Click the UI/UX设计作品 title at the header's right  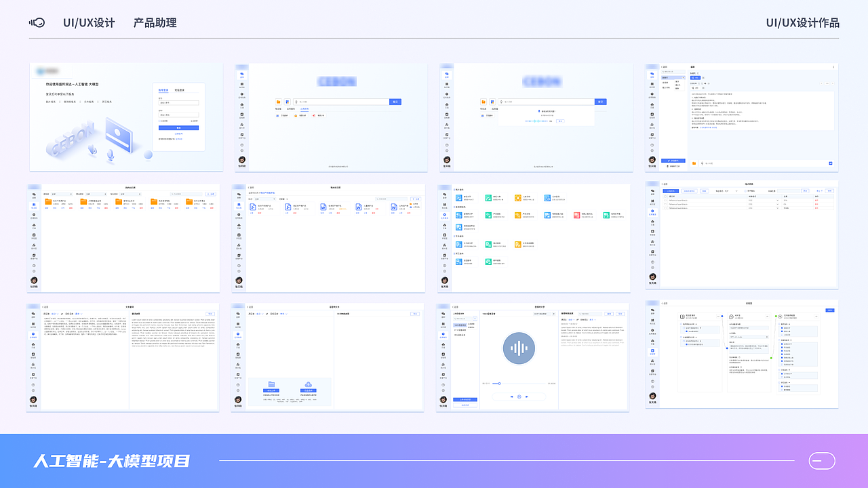(x=803, y=22)
